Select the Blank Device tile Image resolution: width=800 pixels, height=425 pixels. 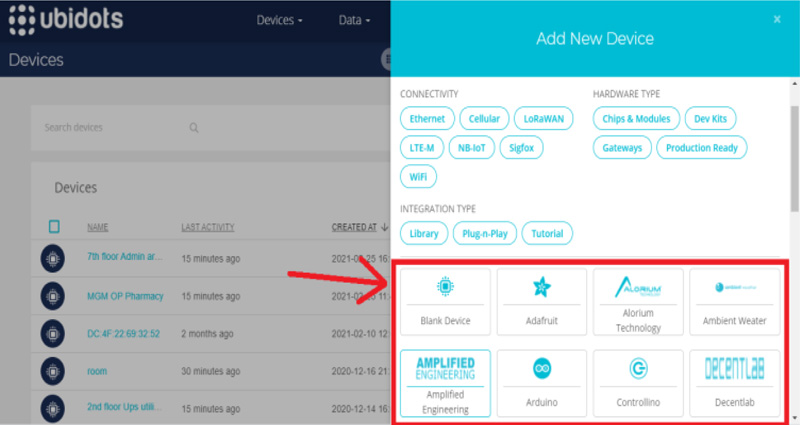click(445, 302)
